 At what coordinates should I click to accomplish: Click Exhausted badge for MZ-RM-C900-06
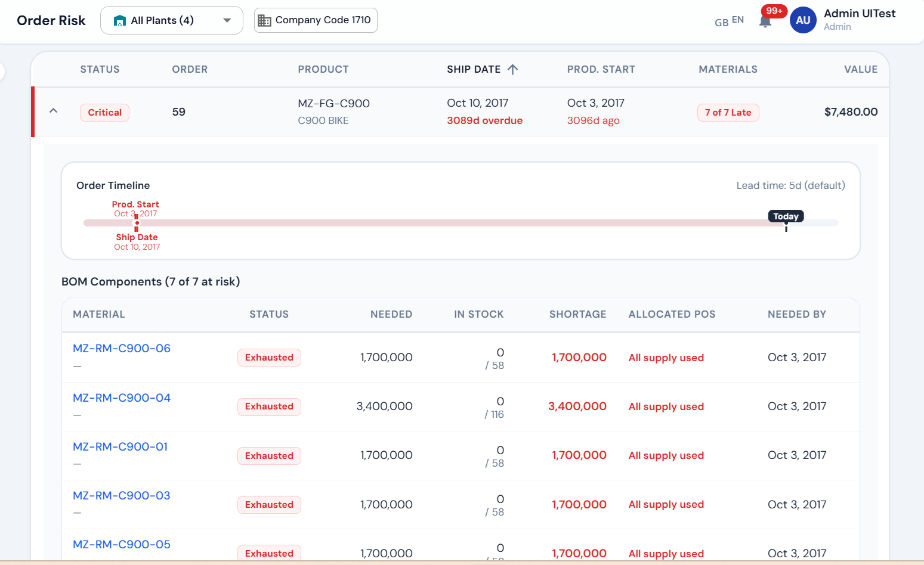click(269, 358)
